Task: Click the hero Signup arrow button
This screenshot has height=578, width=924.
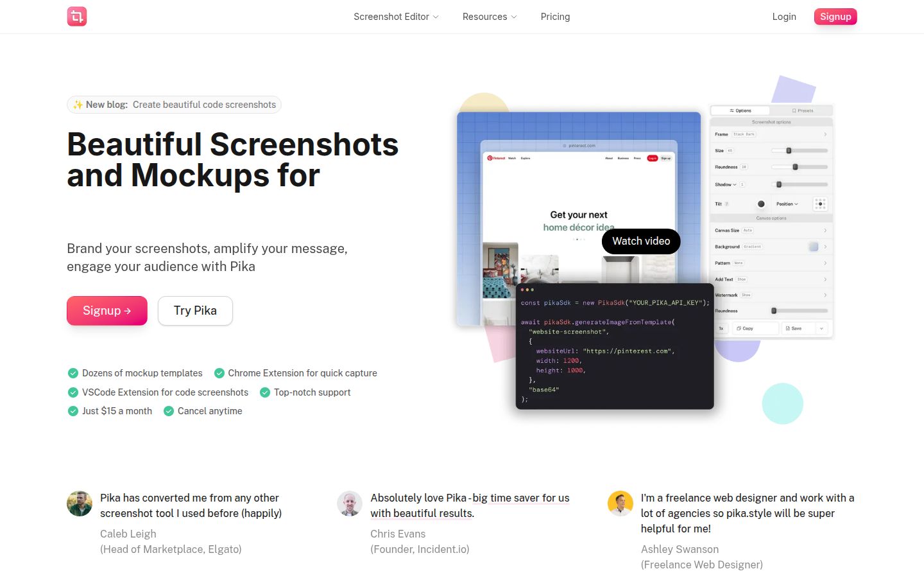Action: click(107, 311)
